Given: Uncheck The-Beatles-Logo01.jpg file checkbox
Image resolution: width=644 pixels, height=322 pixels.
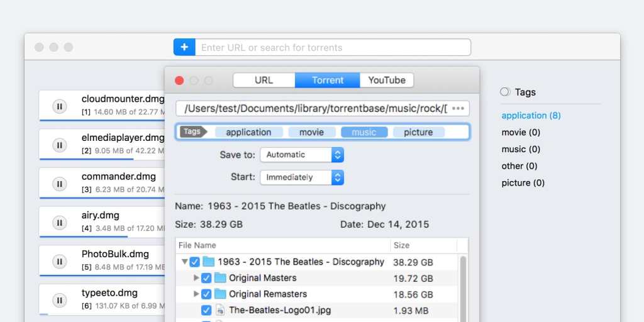Looking at the screenshot, I should click(206, 310).
